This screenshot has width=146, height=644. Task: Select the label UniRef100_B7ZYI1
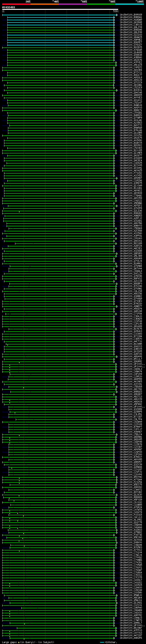coord(131,72)
